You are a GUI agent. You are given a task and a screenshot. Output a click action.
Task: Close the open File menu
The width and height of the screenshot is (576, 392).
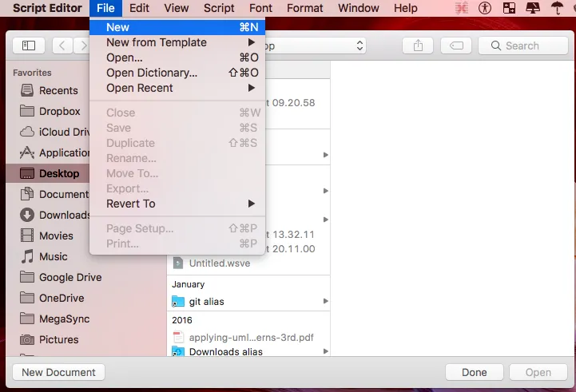[x=105, y=8]
